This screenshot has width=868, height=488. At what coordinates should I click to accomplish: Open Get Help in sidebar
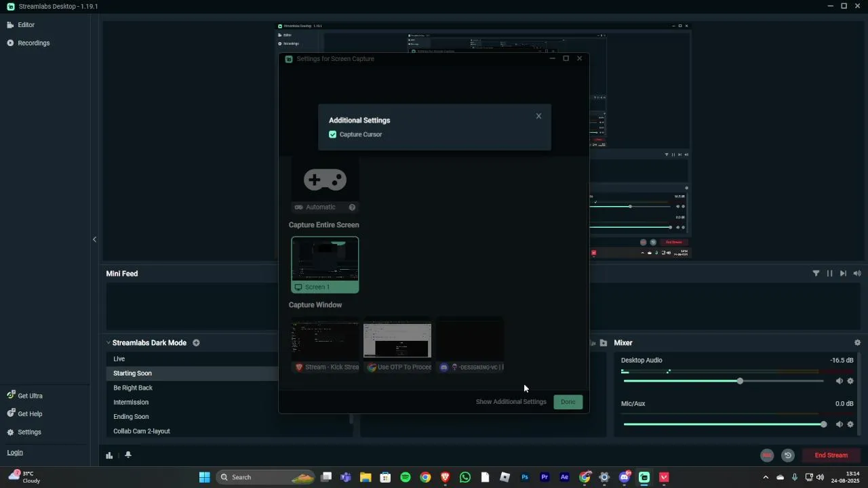click(x=24, y=414)
